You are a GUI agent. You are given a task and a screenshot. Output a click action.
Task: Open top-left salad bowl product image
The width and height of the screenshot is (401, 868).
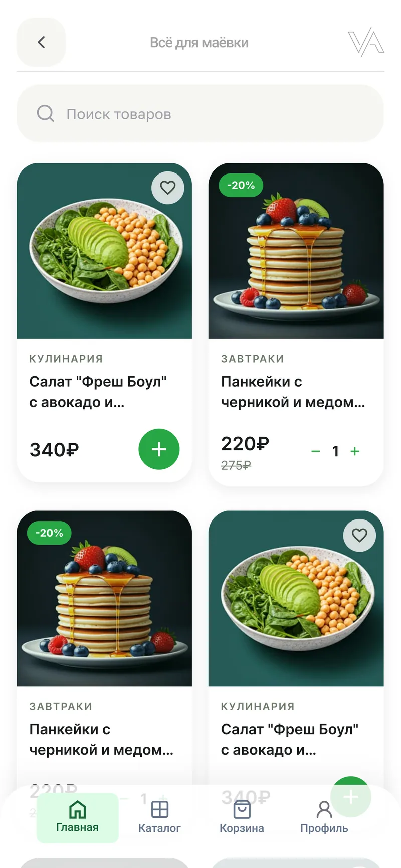pos(104,251)
